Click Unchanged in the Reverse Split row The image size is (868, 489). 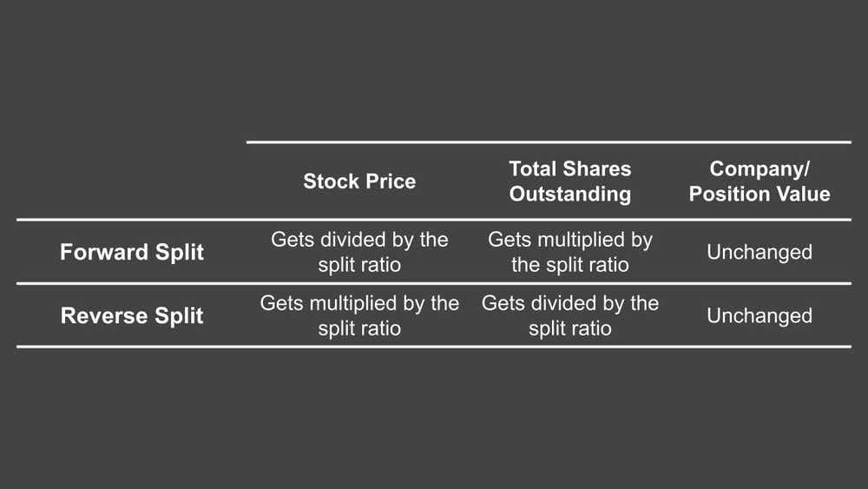pos(759,316)
